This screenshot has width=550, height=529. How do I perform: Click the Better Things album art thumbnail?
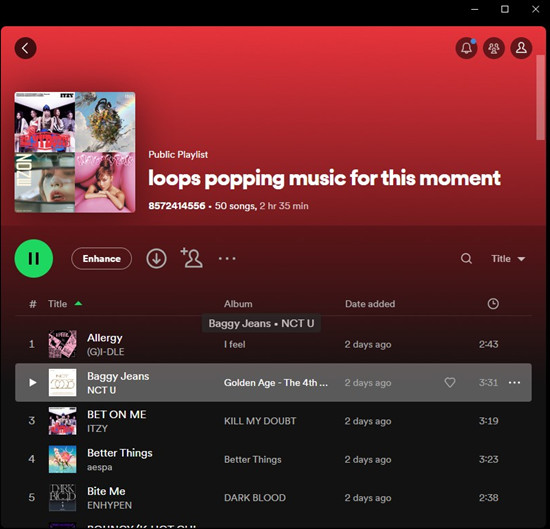(x=62, y=459)
